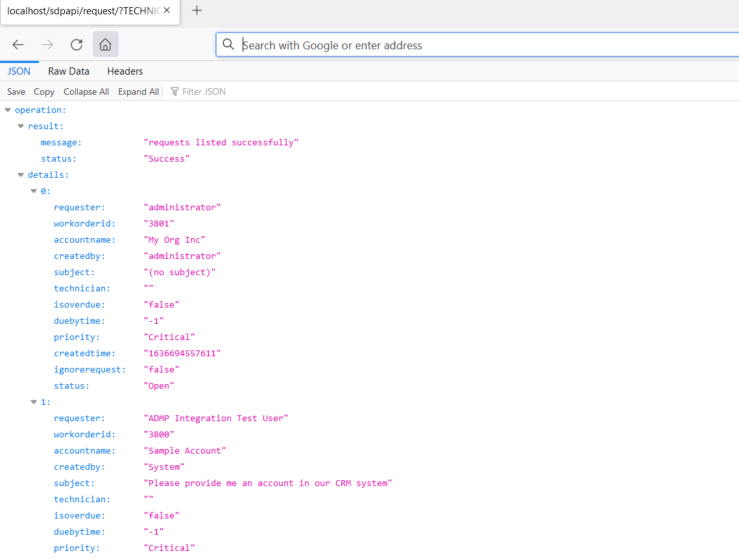Go to Home page icon
Image resolution: width=739 pixels, height=560 pixels.
click(x=105, y=45)
